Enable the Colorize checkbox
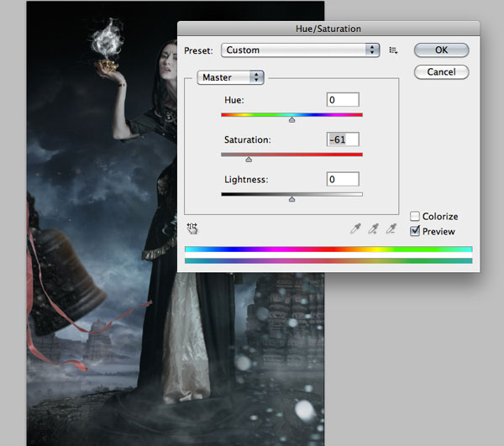This screenshot has height=446, width=504. (415, 216)
